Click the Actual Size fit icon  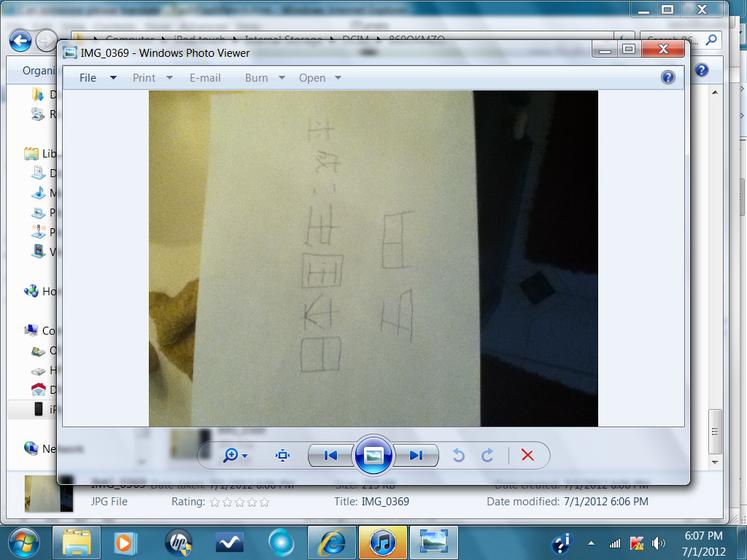[x=283, y=456]
